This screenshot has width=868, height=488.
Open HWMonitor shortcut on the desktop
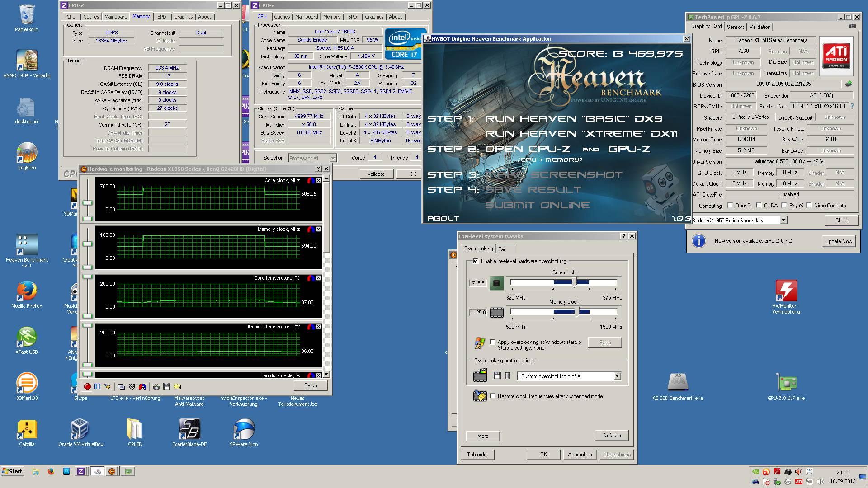coord(786,297)
